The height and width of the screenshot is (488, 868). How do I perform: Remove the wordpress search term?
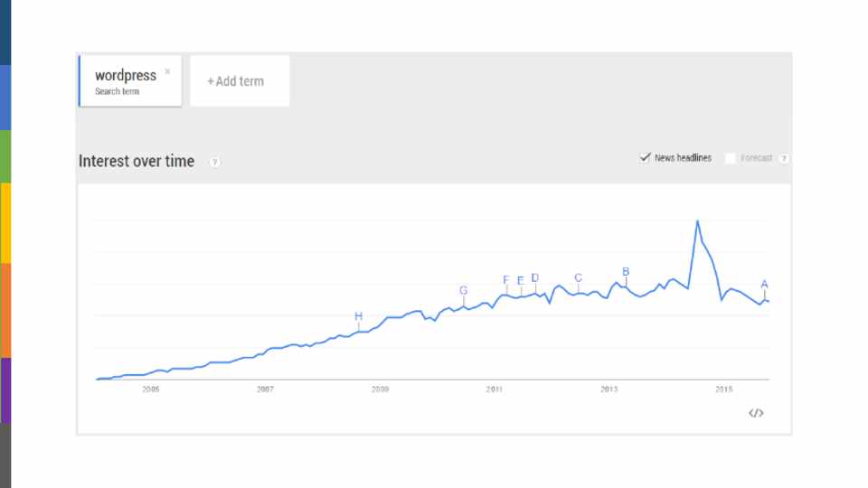tap(167, 71)
